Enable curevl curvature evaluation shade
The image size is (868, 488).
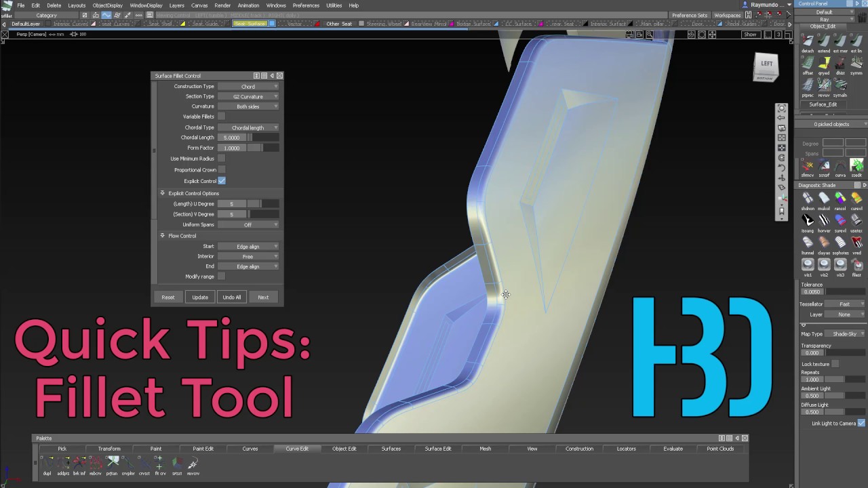pos(856,199)
